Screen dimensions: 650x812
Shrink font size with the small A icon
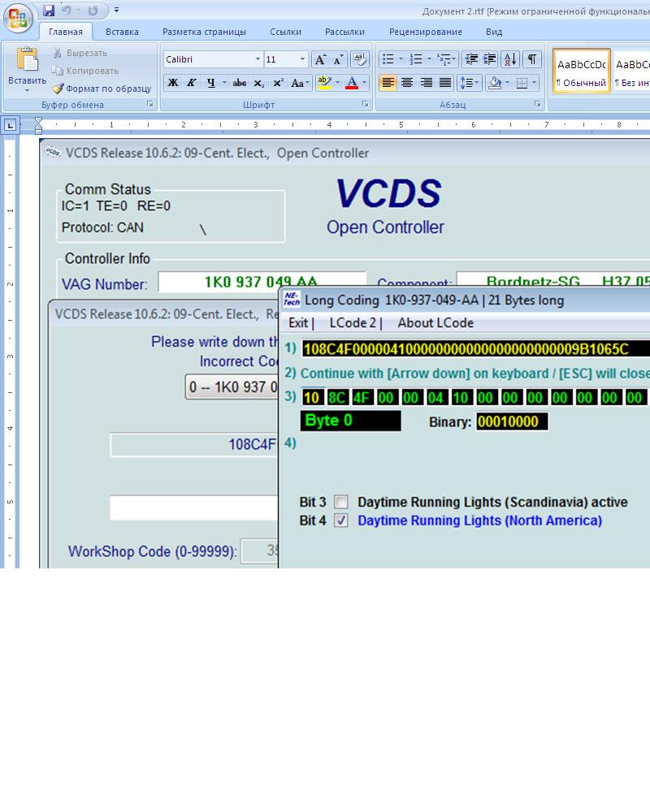(338, 59)
